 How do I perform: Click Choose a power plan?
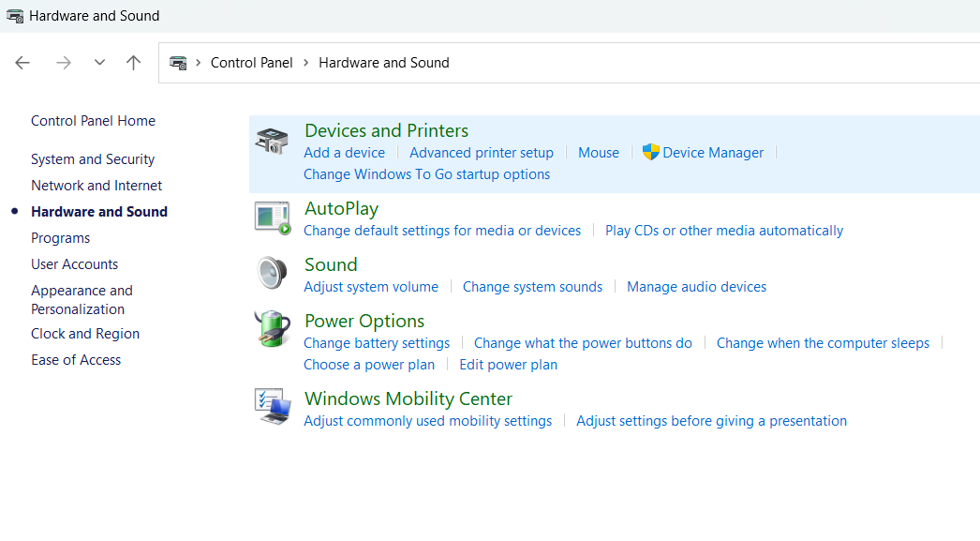coord(369,365)
